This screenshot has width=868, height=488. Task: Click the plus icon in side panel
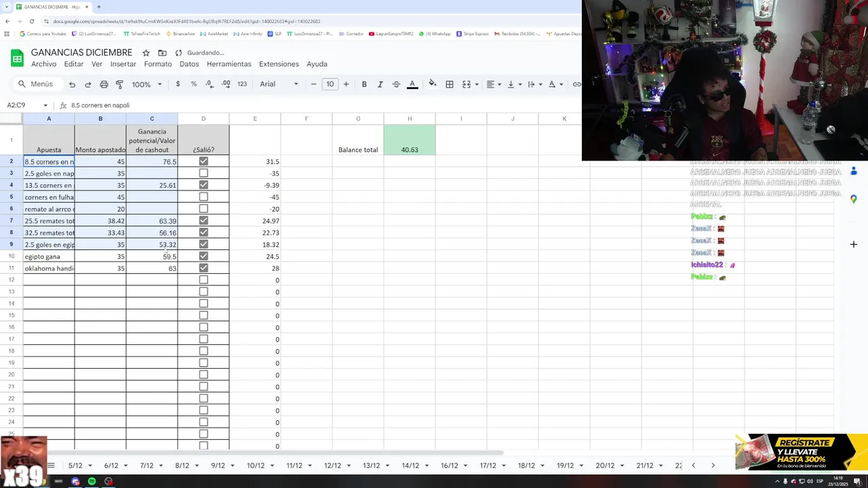(854, 244)
